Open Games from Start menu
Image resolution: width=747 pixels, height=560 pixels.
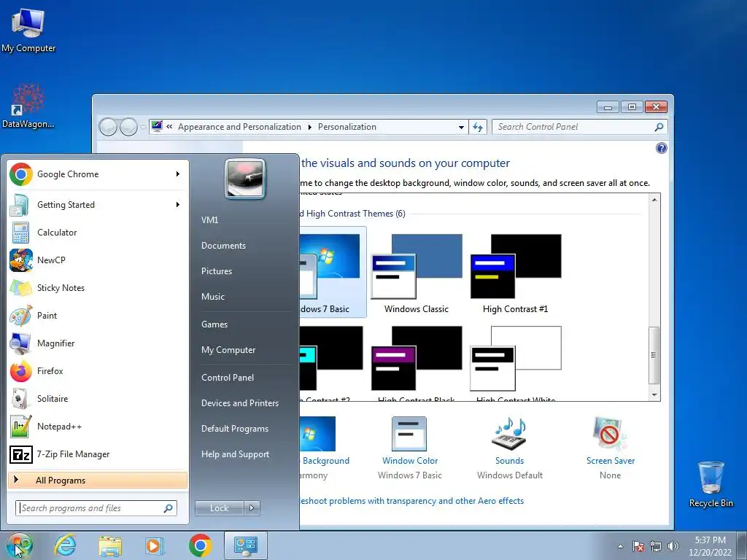pos(214,324)
